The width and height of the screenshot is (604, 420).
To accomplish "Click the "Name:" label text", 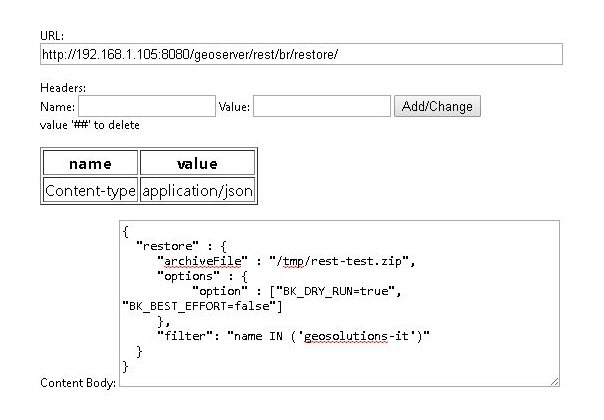I will [58, 106].
